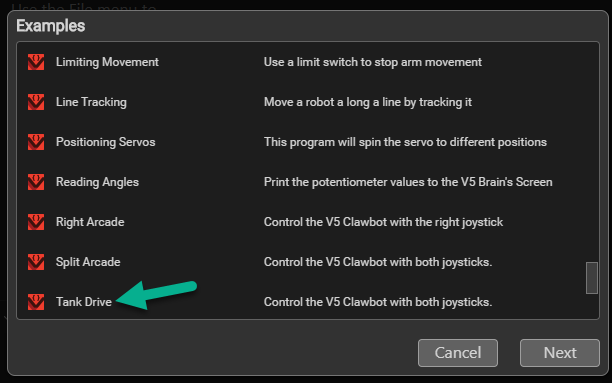The image size is (612, 383).
Task: Click the limit switch description text
Action: pos(373,62)
